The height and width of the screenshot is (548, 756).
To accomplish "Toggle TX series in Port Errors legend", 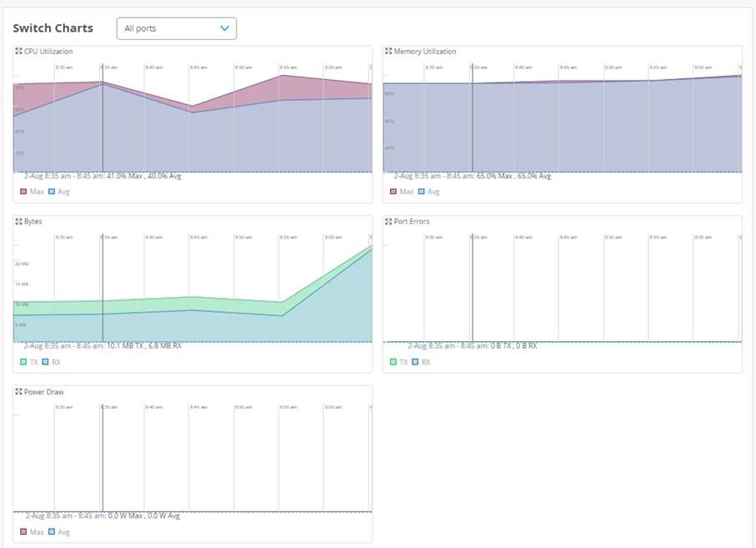I will pyautogui.click(x=398, y=362).
